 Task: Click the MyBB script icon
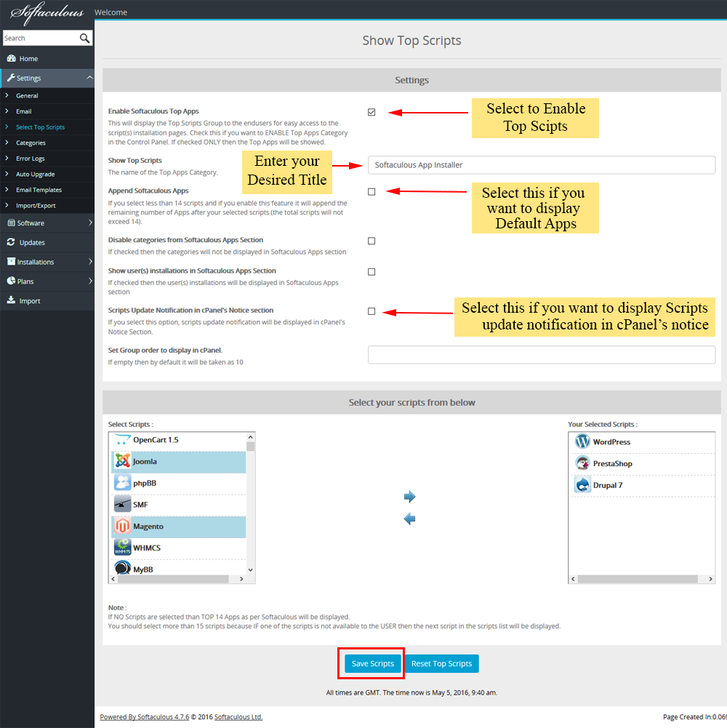[x=123, y=568]
